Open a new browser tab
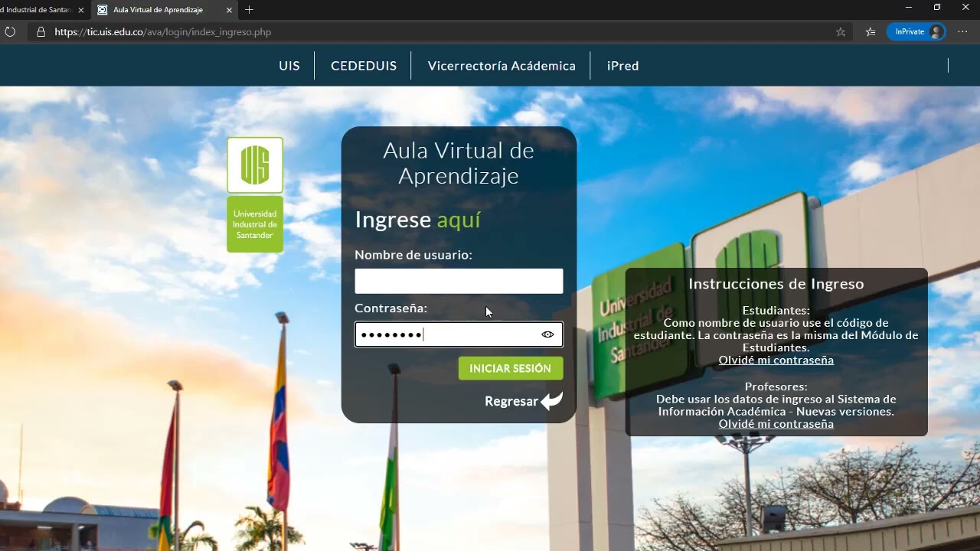980x551 pixels. (249, 10)
